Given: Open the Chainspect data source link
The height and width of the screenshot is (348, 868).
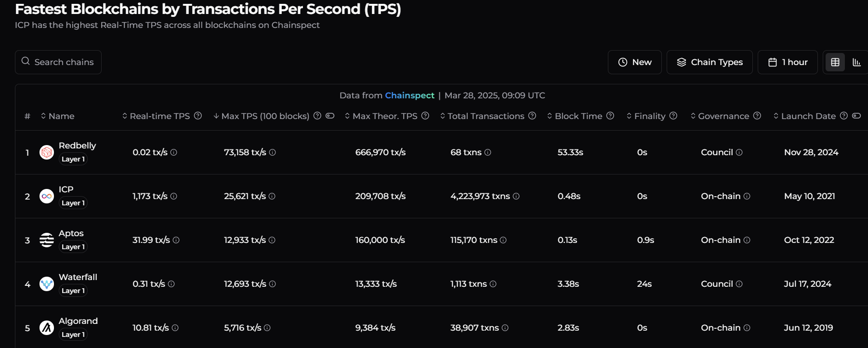Looking at the screenshot, I should coord(409,95).
